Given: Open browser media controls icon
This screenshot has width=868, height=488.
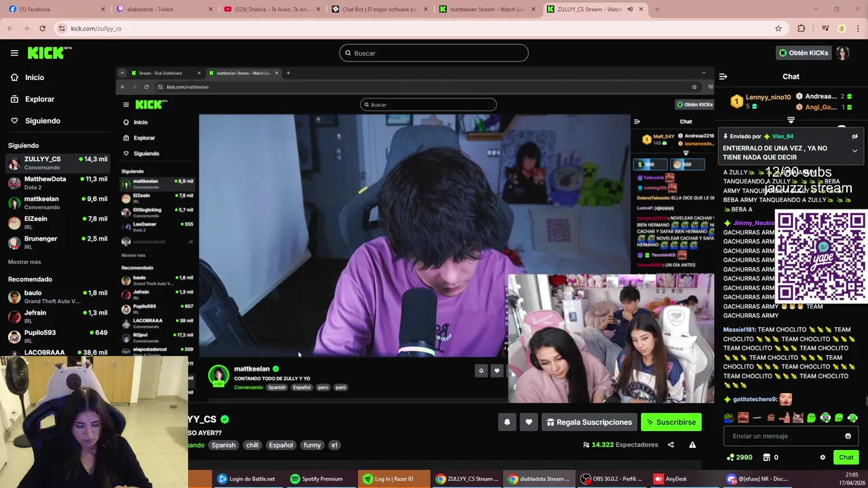Looking at the screenshot, I should [x=825, y=28].
